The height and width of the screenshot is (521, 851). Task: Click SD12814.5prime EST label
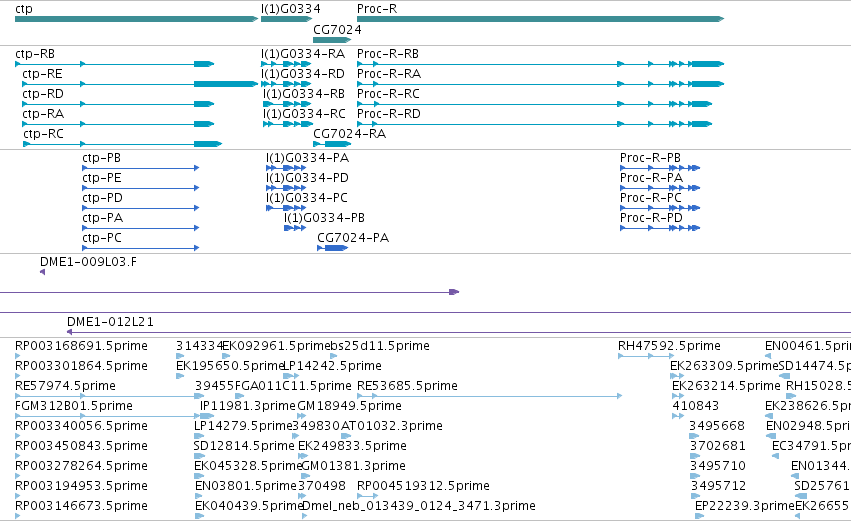tap(244, 447)
